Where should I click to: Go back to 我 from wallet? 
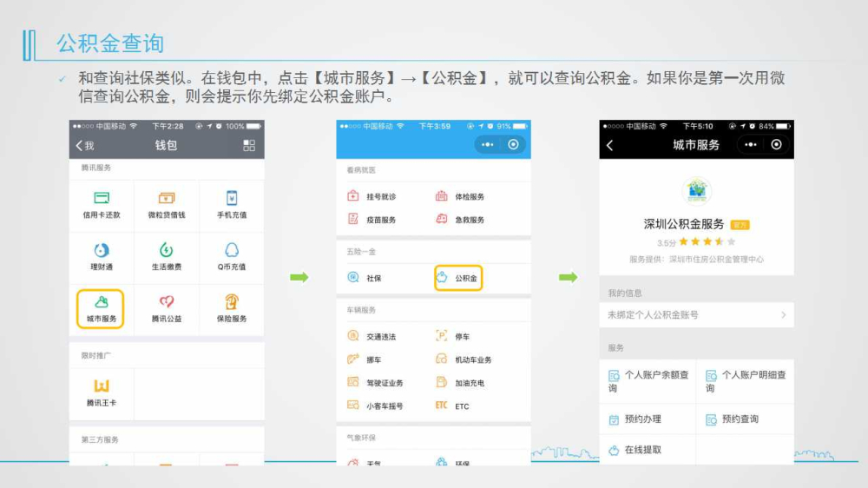pyautogui.click(x=84, y=145)
